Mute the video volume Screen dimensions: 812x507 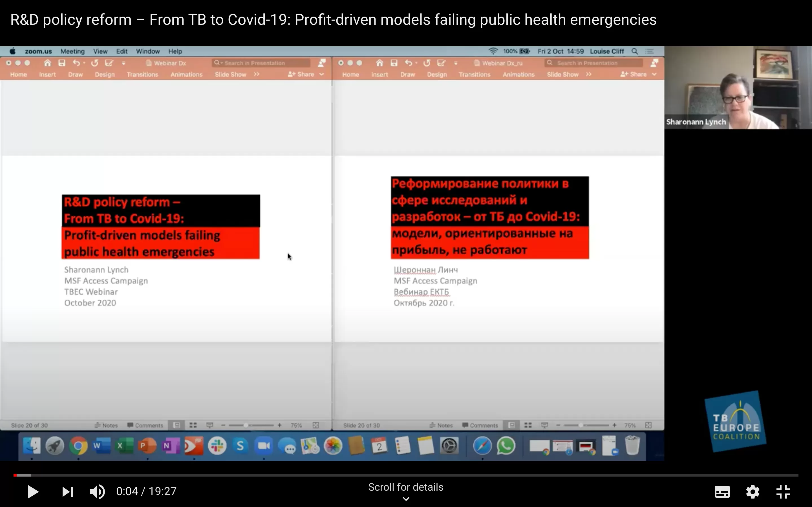(97, 492)
